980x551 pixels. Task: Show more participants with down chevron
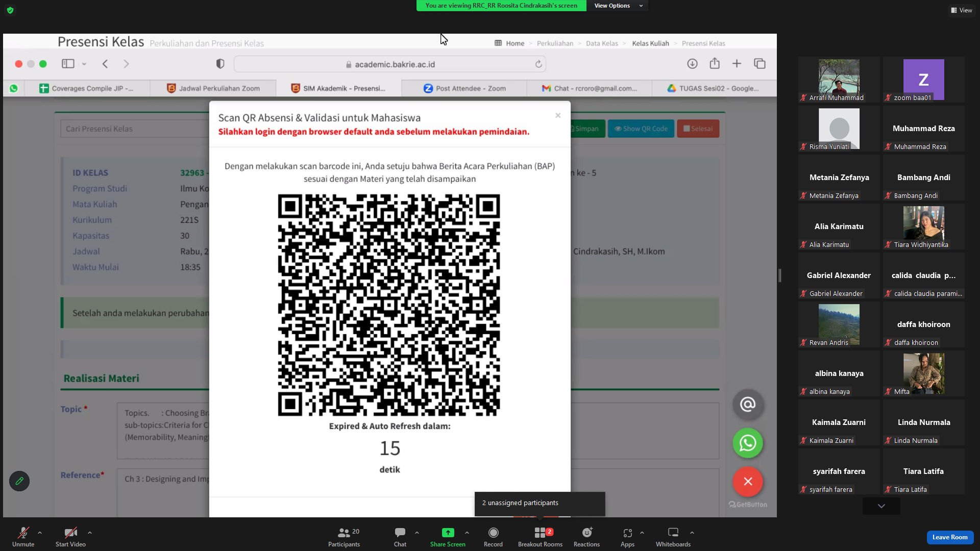tap(881, 506)
